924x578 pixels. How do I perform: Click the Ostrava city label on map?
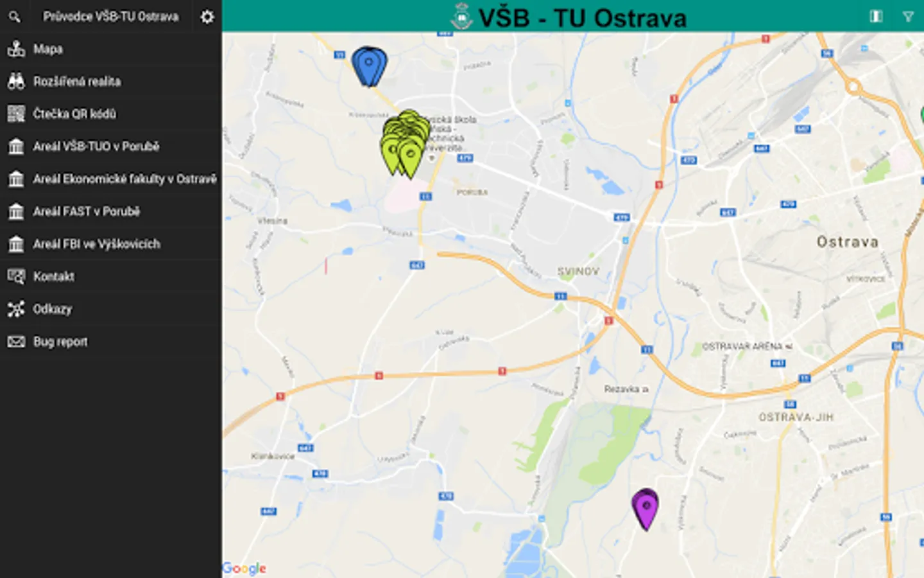coord(847,242)
